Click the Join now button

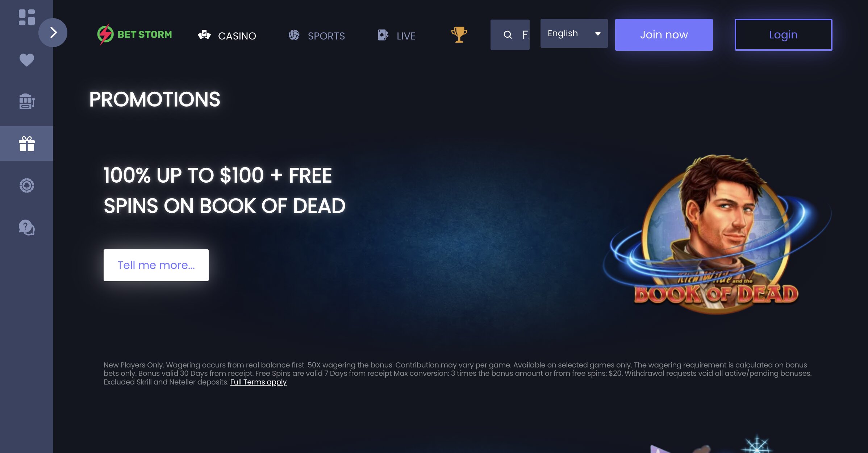pos(664,35)
